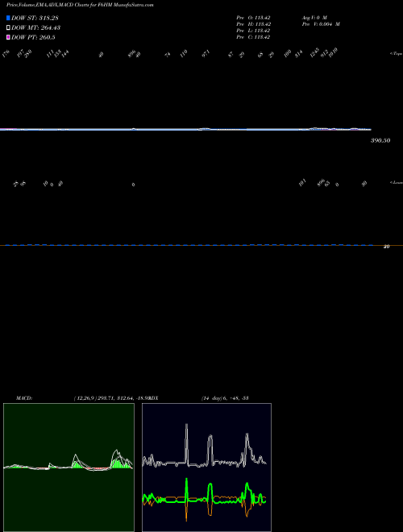This screenshot has height=532, width=403.
Task: Click the 'Avg V: 0 M' volume label
Action: tap(314, 18)
